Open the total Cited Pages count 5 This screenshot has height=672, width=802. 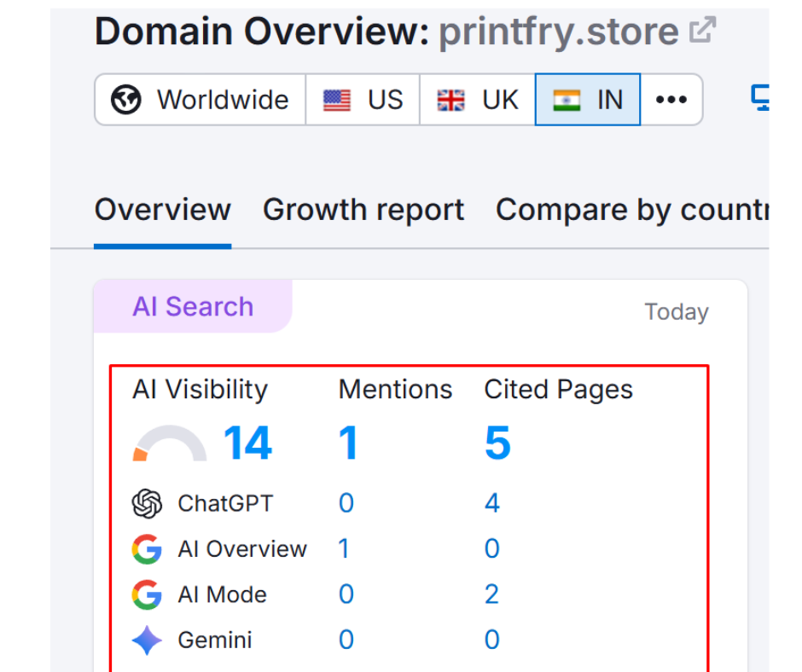tap(497, 443)
